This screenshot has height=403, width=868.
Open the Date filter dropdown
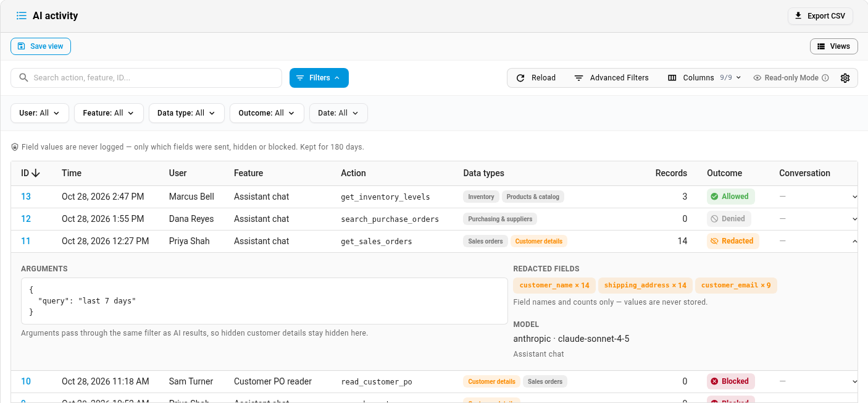pyautogui.click(x=338, y=113)
